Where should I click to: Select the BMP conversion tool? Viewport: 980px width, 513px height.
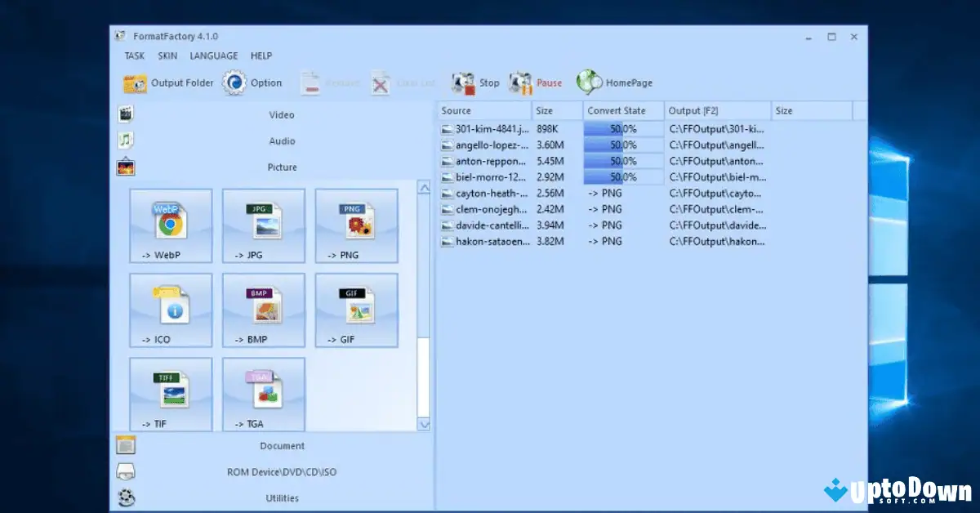click(263, 310)
